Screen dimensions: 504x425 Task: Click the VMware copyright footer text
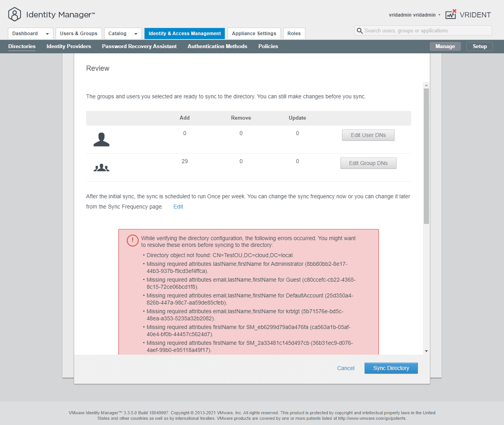[x=252, y=416]
